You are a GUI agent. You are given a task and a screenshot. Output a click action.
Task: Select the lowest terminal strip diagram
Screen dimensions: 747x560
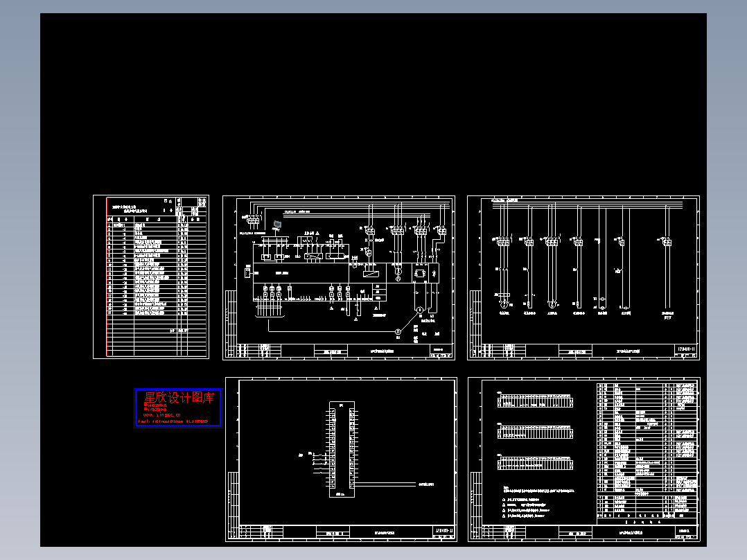click(x=535, y=463)
